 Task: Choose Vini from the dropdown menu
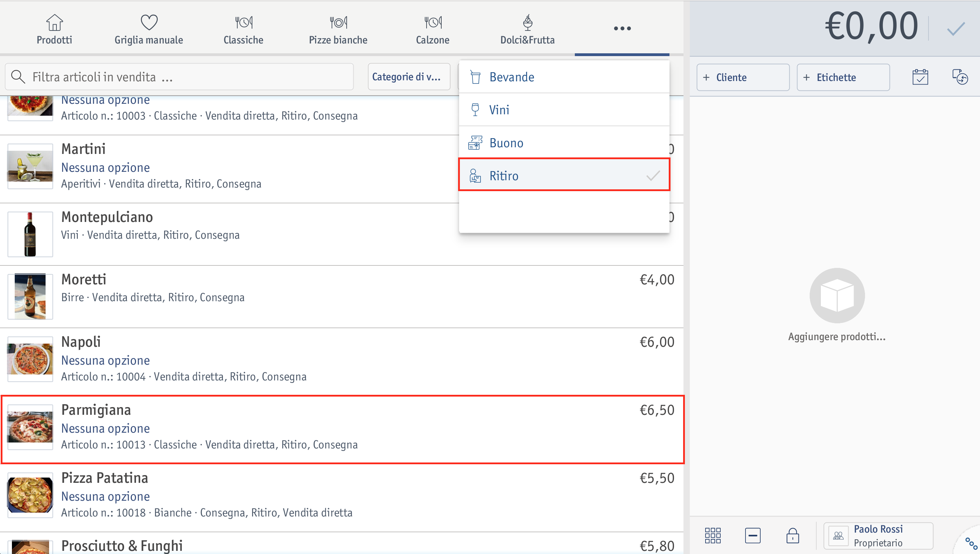click(x=564, y=110)
